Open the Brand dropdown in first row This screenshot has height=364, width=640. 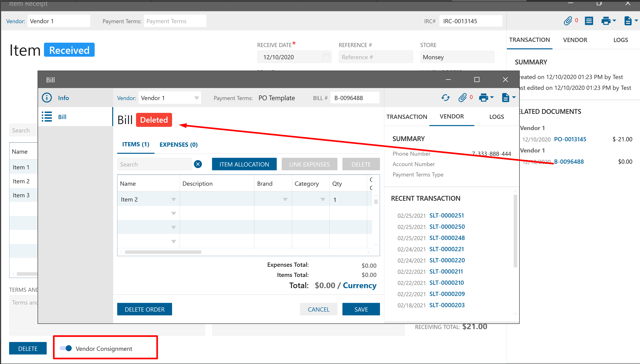(285, 200)
